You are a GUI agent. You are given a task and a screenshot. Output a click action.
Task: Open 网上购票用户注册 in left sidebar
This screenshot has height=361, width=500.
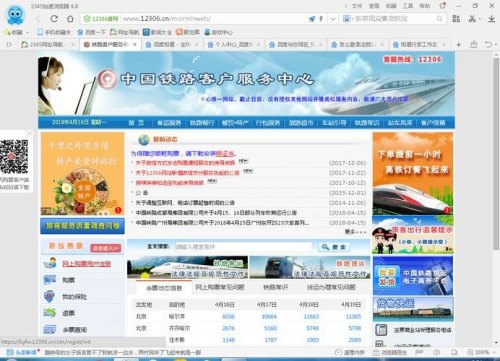point(87,264)
